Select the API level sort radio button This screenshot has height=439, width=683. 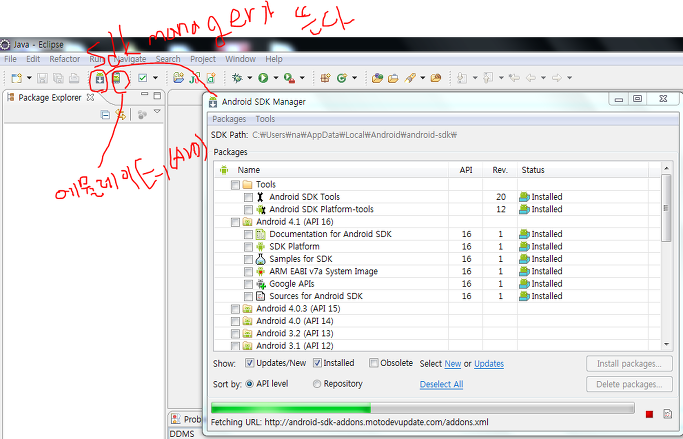(x=250, y=384)
